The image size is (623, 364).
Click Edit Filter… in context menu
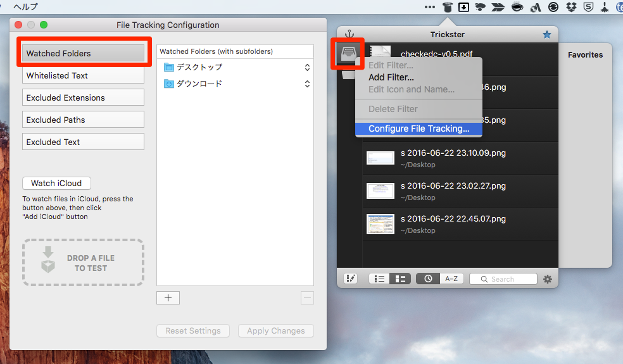(x=418, y=66)
